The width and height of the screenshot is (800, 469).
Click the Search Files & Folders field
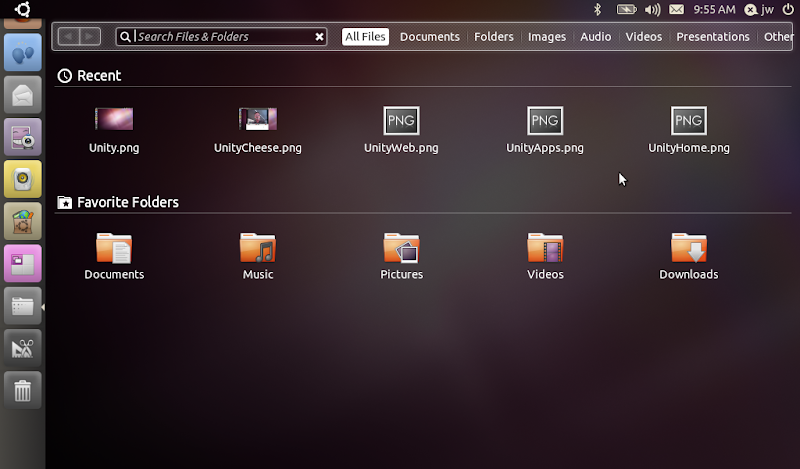pyautogui.click(x=221, y=36)
